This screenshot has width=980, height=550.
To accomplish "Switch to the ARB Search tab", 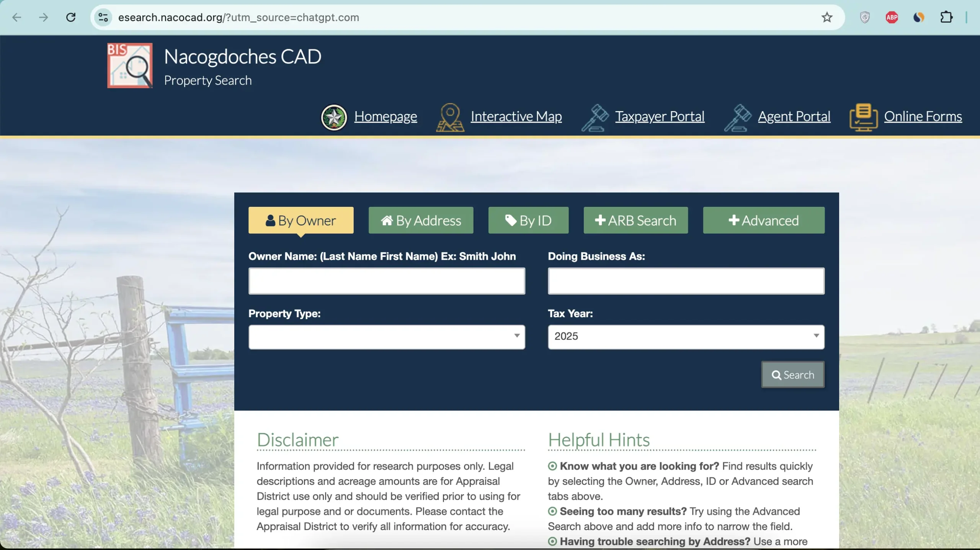I will click(x=635, y=220).
